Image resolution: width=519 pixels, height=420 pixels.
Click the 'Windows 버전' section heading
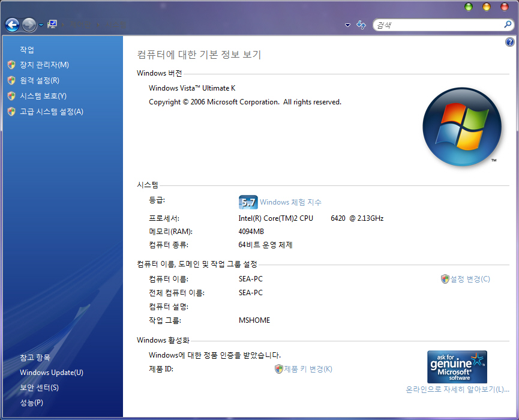(160, 73)
